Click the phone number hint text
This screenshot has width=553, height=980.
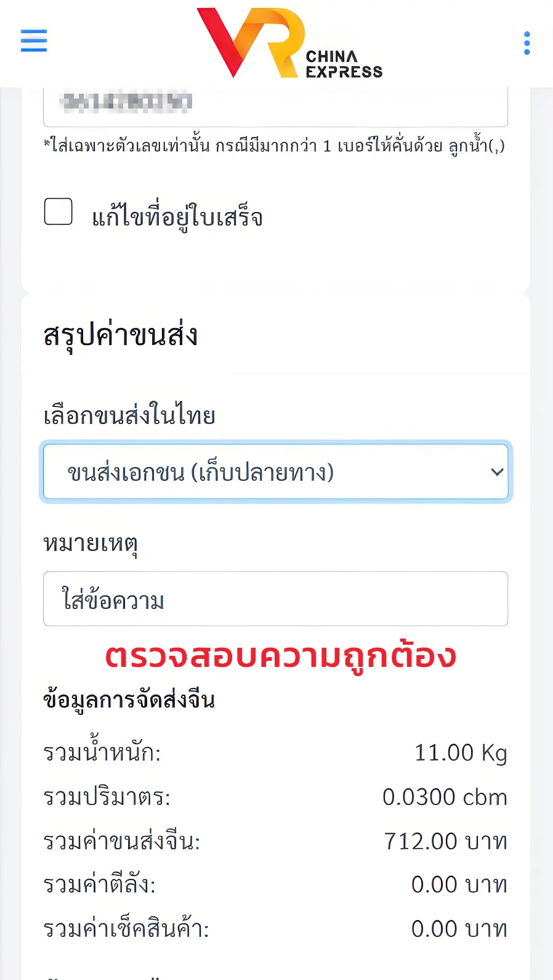[275, 146]
